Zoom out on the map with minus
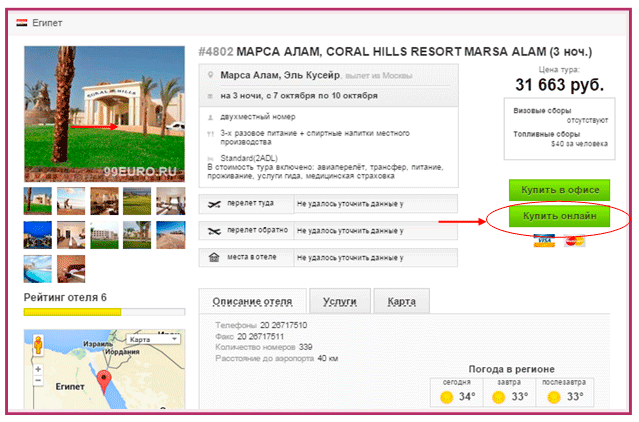Viewport: 639px width, 422px height. [x=38, y=380]
